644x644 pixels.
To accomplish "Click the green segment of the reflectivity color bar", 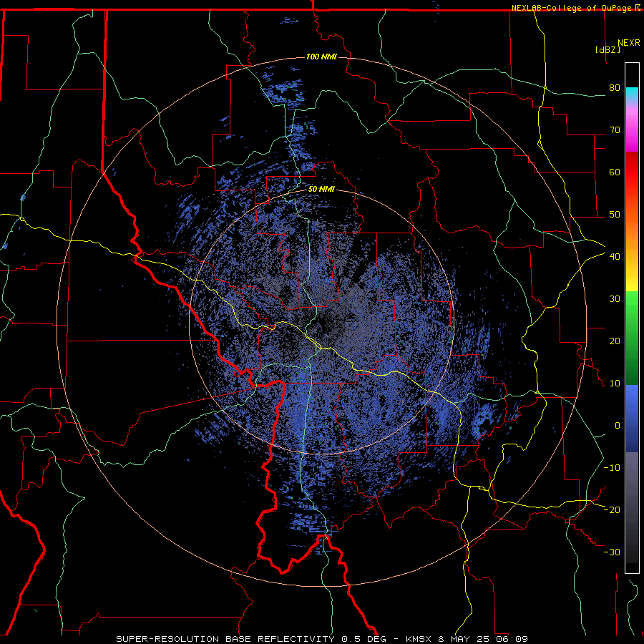I will (632, 338).
